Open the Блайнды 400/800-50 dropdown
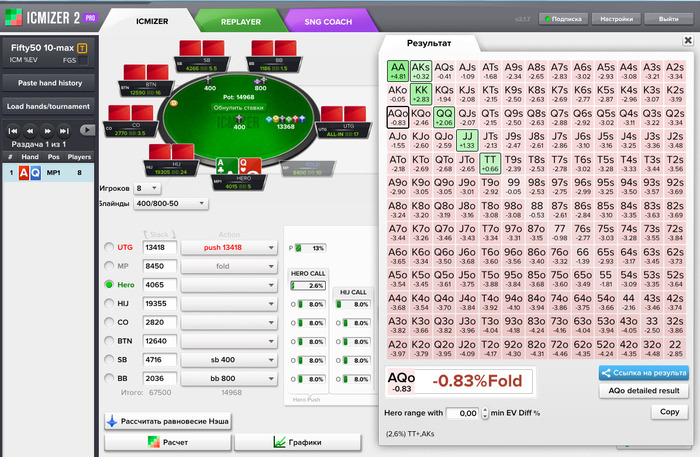 171,204
